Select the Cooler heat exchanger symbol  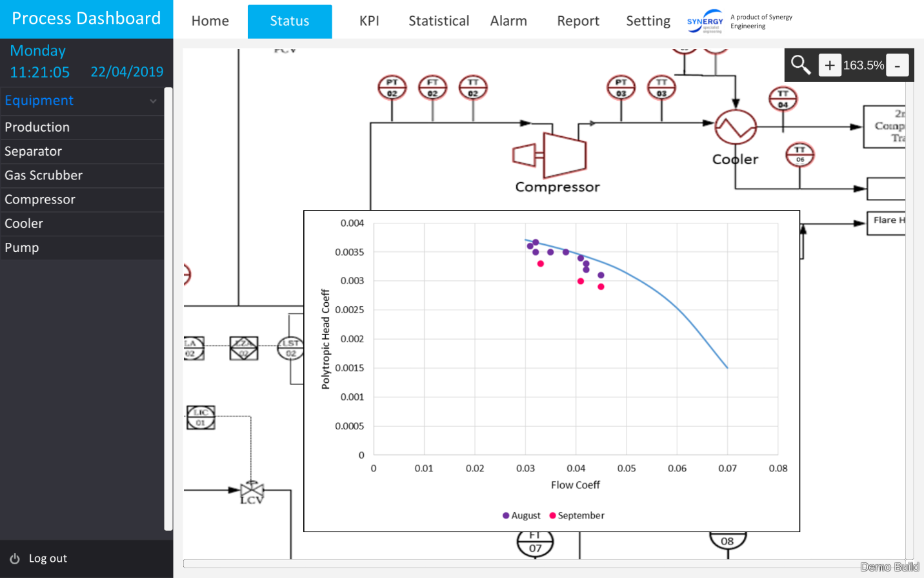pyautogui.click(x=735, y=127)
